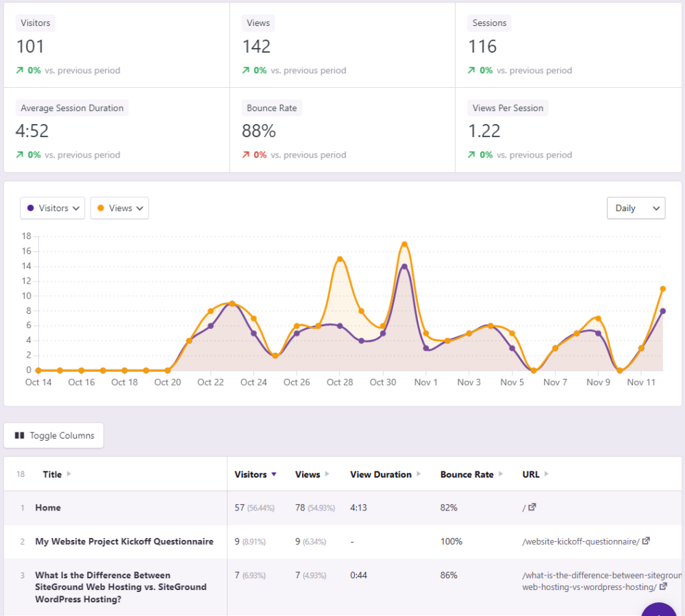Open the Views metric dropdown above the chart
The height and width of the screenshot is (616, 685).
119,208
